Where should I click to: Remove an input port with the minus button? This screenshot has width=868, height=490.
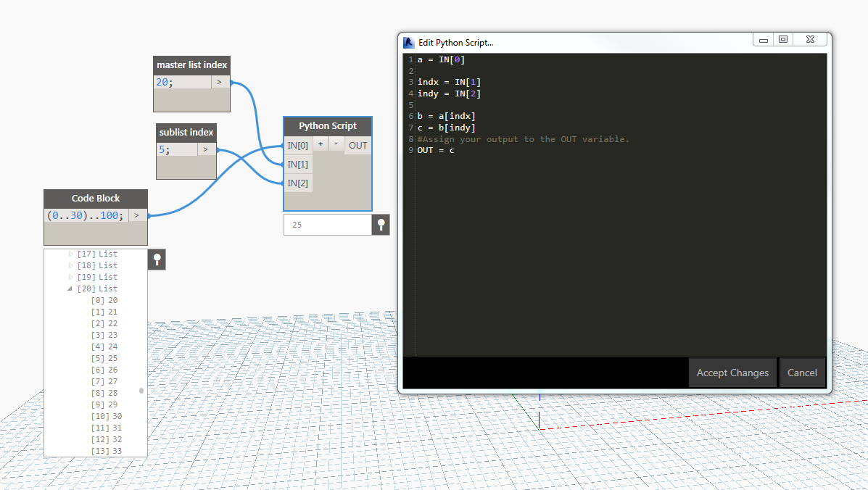pyautogui.click(x=336, y=144)
